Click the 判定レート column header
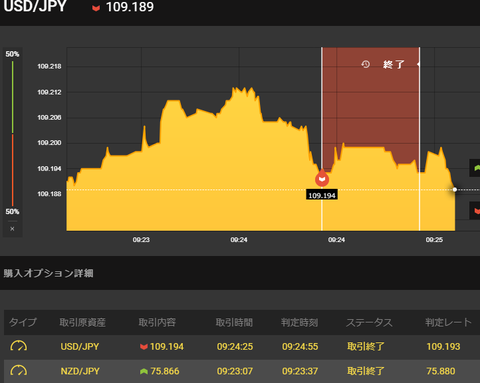 coord(448,322)
